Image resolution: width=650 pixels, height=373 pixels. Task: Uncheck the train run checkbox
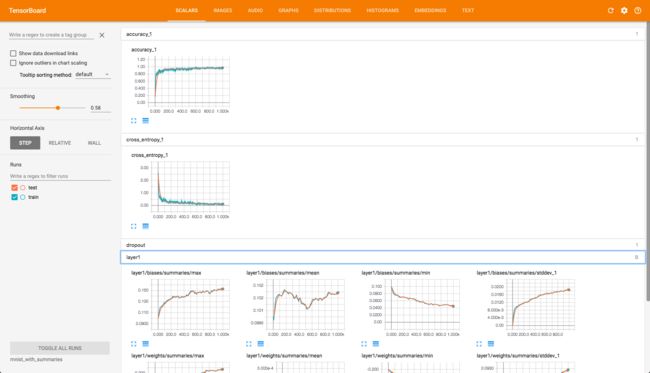(15, 197)
